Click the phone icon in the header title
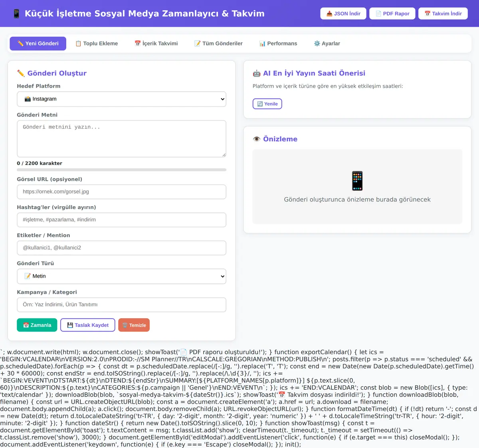 [x=16, y=14]
